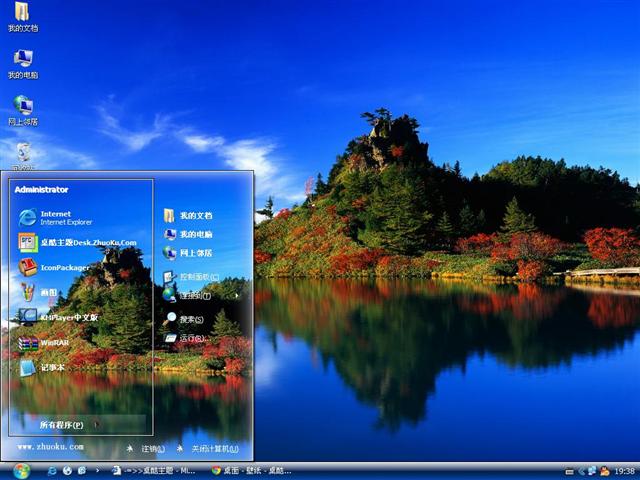Launch KMPlayer中文版 from the Start menu
Viewport: 640px width, 480px height.
[58, 317]
